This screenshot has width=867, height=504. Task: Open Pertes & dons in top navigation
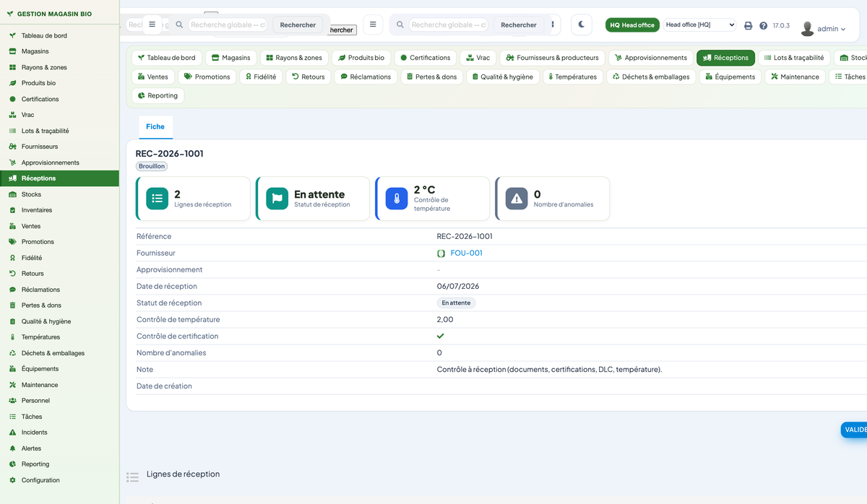[x=431, y=77]
